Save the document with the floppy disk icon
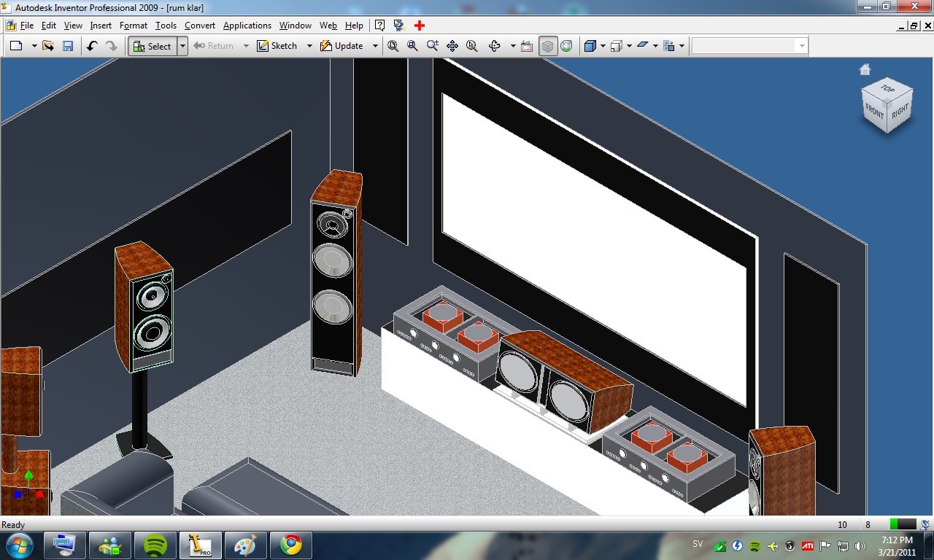The width and height of the screenshot is (934, 560). point(68,46)
